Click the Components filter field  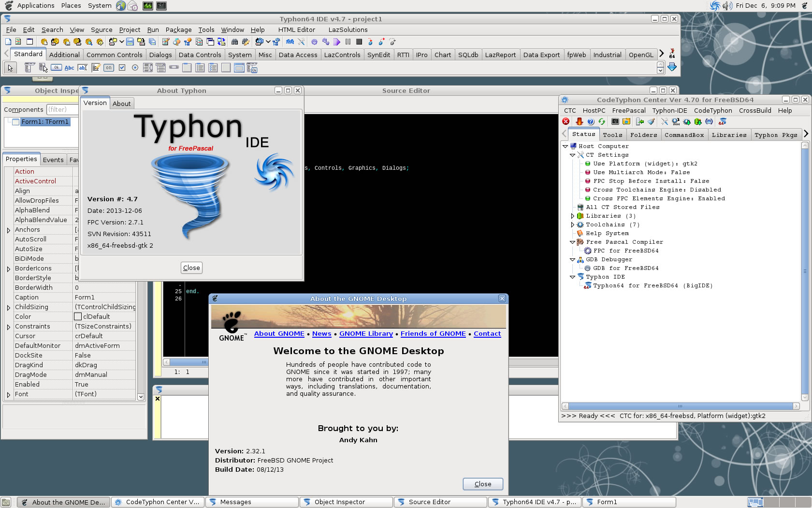[63, 110]
